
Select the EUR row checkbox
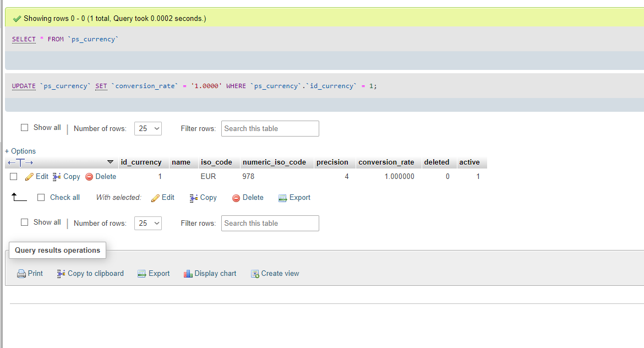(x=14, y=176)
